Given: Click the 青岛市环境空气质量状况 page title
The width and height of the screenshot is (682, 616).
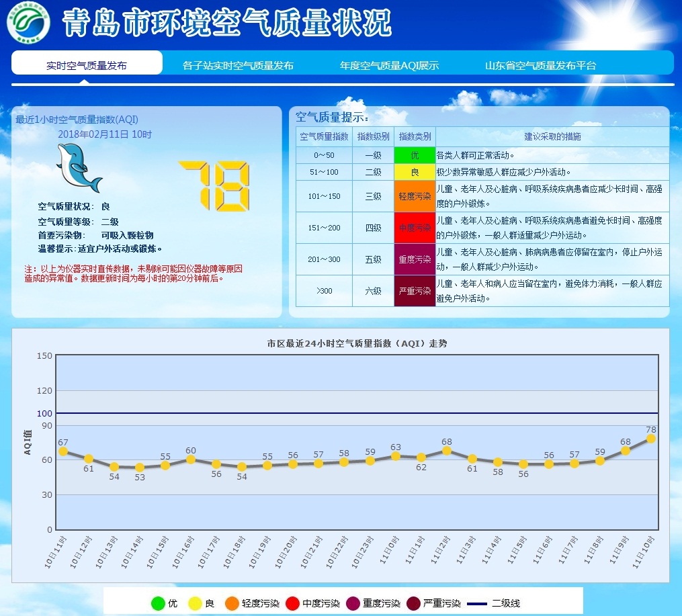Looking at the screenshot, I should click(227, 24).
